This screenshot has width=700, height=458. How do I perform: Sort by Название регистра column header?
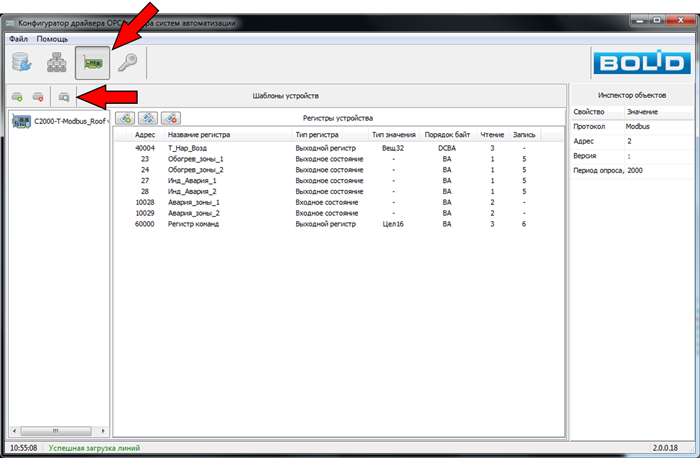[199, 134]
